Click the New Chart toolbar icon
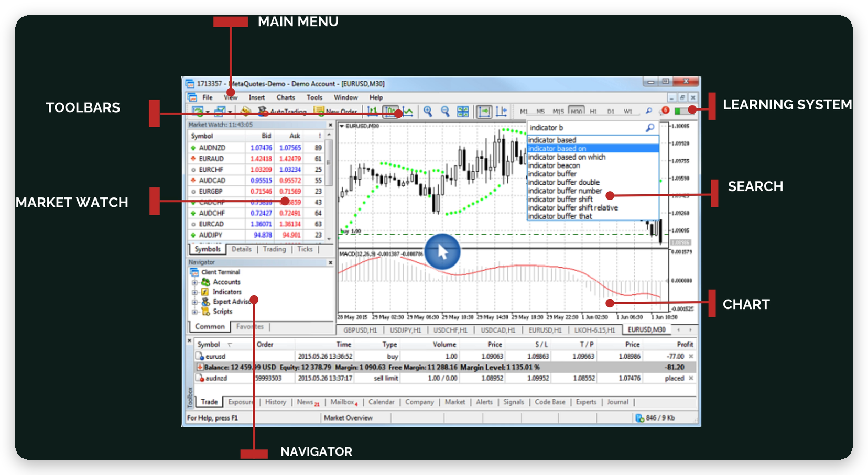 pyautogui.click(x=198, y=112)
